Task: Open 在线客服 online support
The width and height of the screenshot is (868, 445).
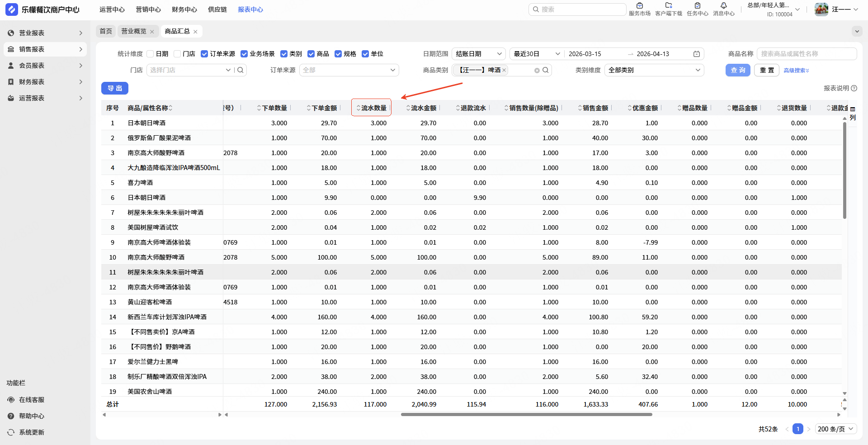Action: click(x=31, y=400)
